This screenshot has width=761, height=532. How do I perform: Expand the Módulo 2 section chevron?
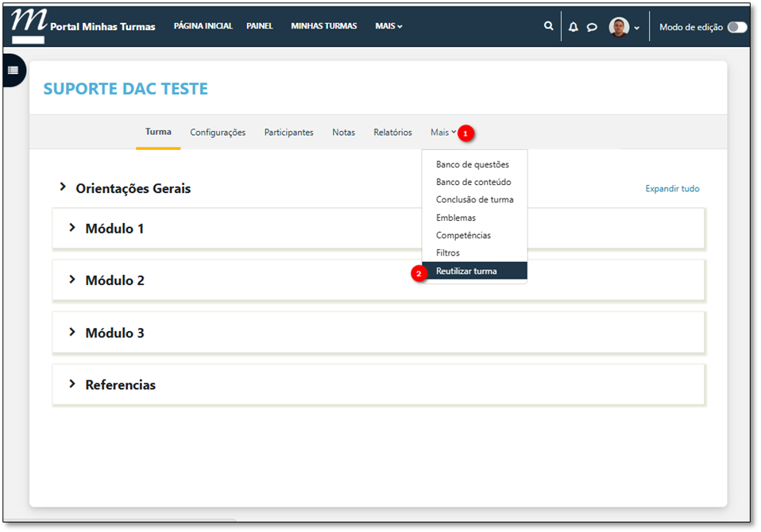72,279
